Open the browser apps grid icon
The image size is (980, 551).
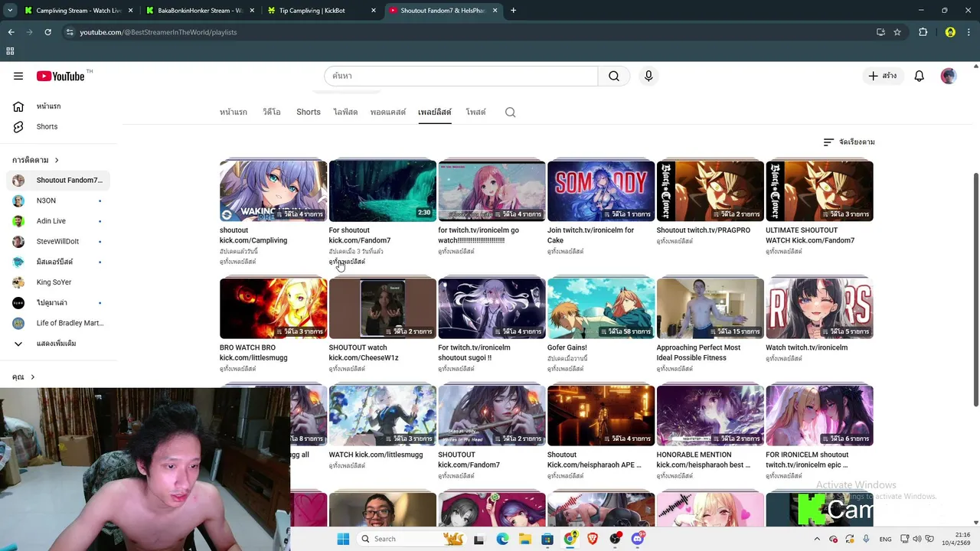pyautogui.click(x=10, y=51)
